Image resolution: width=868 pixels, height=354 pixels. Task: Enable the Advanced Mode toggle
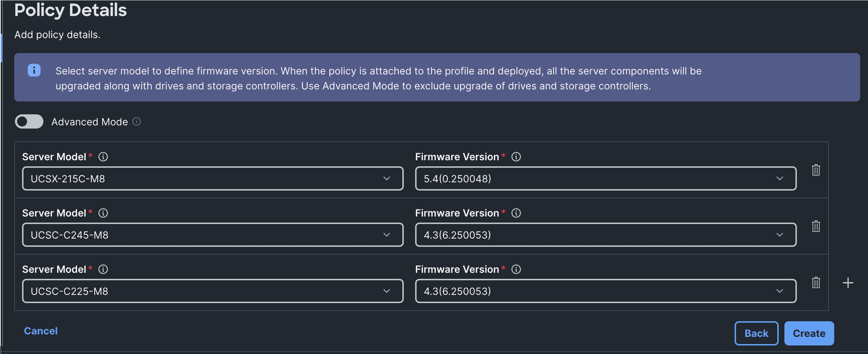[x=29, y=122]
